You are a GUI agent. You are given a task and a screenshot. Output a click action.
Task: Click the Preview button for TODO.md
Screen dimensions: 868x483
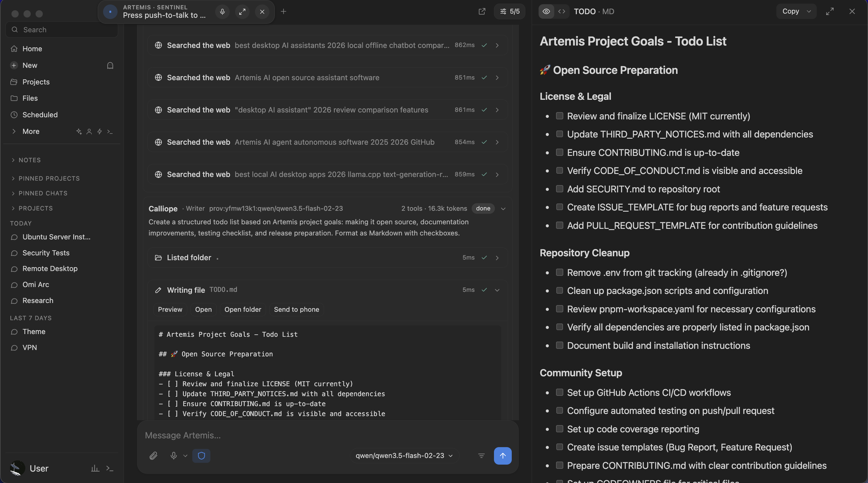coord(170,309)
